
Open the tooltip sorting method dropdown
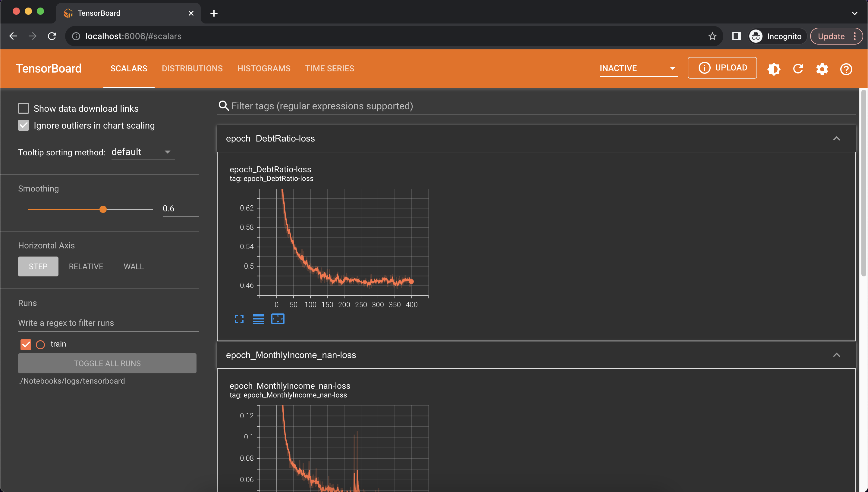click(143, 152)
